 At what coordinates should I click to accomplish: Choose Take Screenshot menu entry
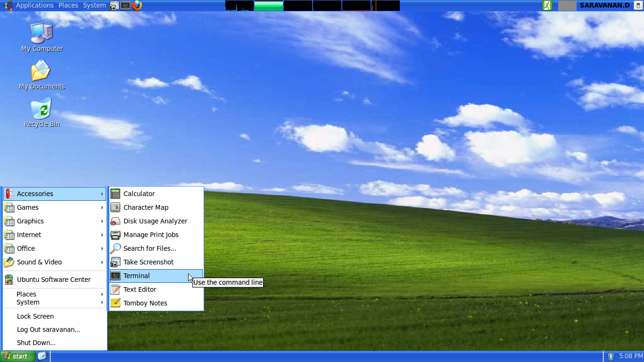click(156, 262)
